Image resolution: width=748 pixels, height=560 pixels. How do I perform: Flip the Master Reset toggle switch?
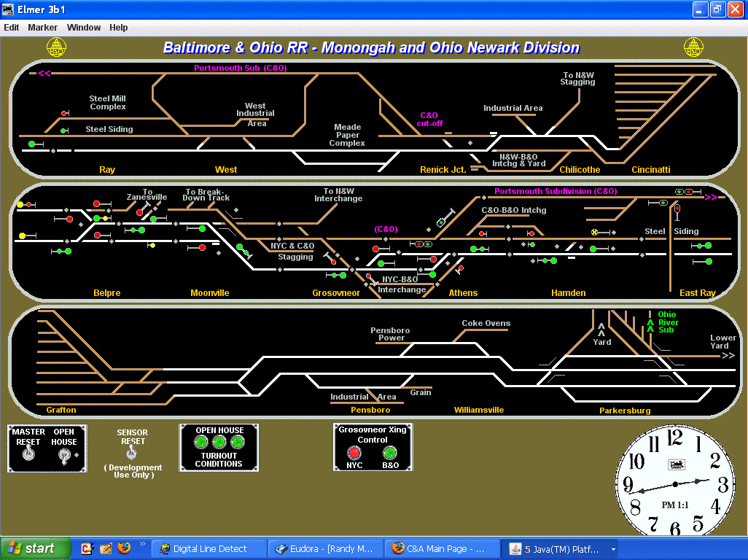pos(28,454)
